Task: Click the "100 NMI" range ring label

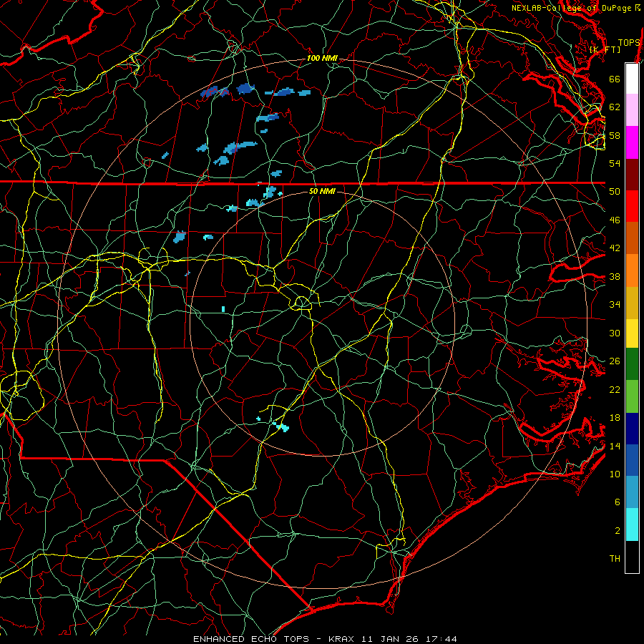Action: (322, 59)
